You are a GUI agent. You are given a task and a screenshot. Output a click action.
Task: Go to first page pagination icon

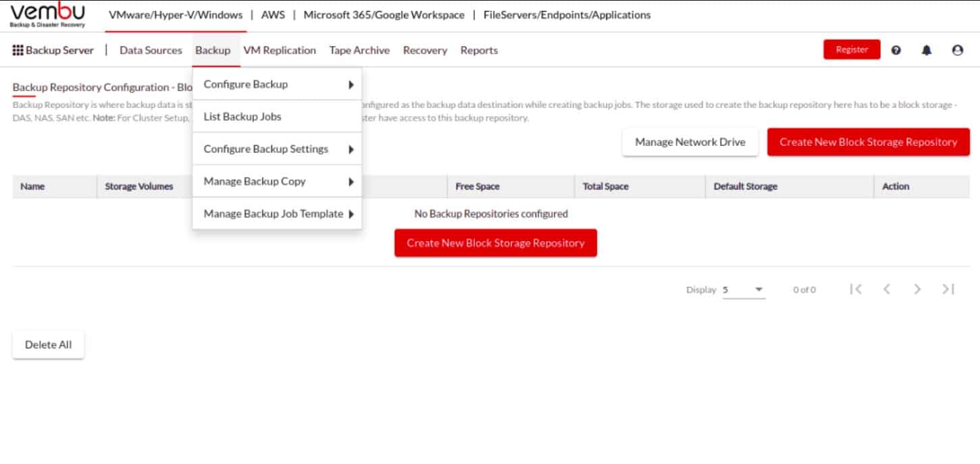point(856,289)
